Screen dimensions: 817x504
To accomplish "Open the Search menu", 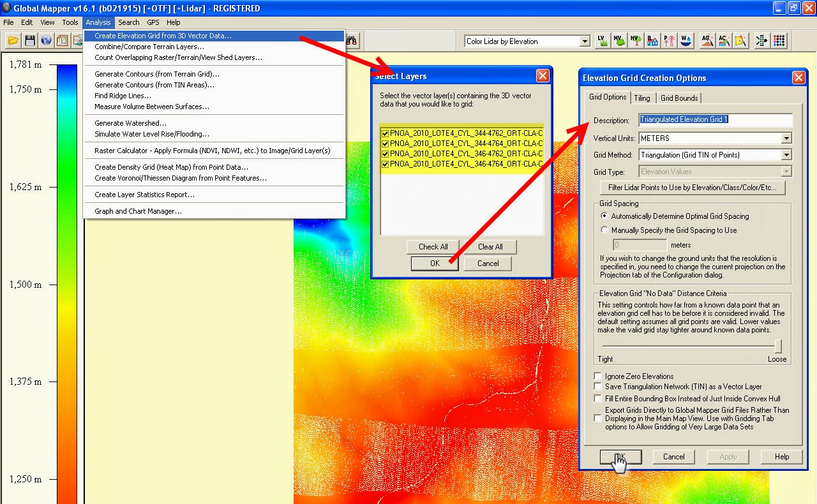I will [128, 22].
